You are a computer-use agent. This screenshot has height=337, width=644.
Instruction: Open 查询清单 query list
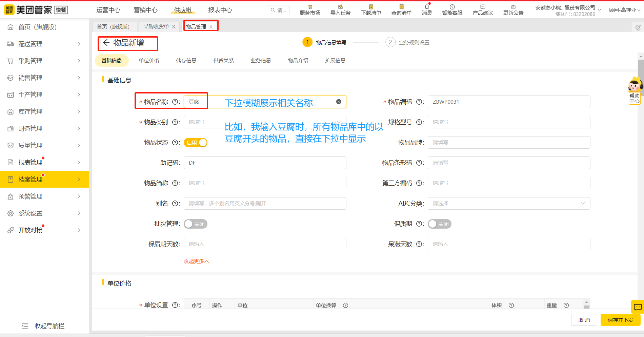(x=401, y=9)
